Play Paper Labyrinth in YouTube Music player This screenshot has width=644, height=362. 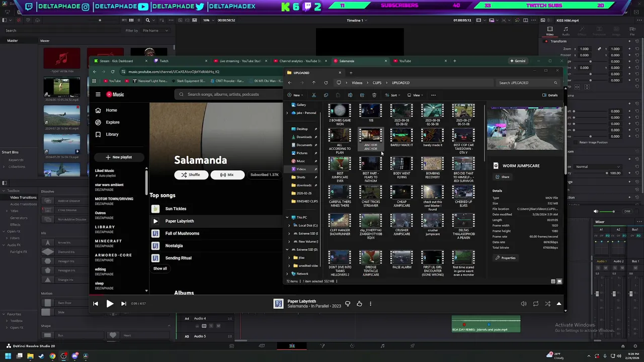coord(110,304)
